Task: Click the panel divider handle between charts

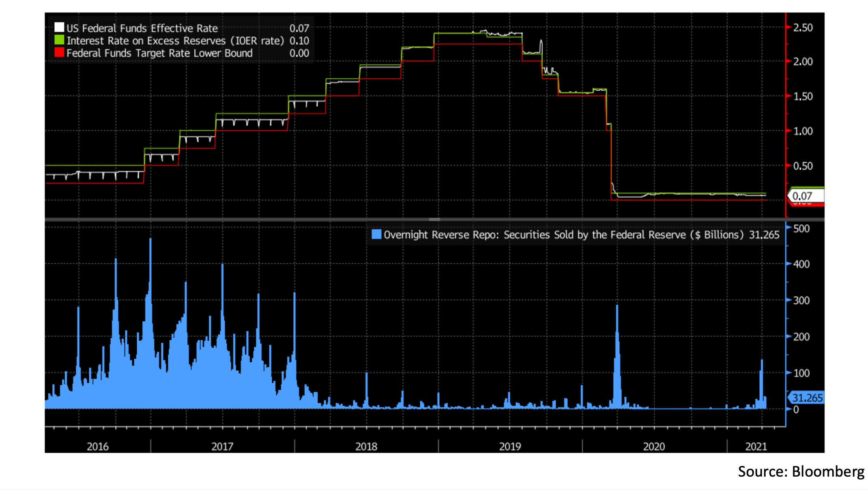Action: click(434, 219)
